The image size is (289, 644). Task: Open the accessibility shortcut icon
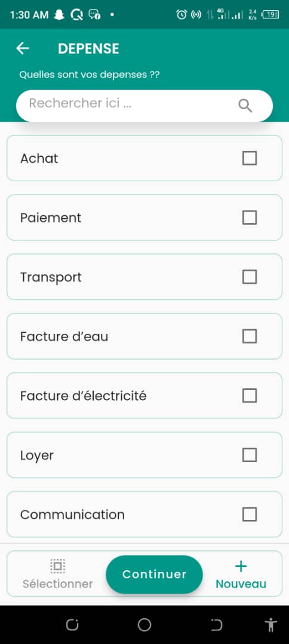point(270,625)
